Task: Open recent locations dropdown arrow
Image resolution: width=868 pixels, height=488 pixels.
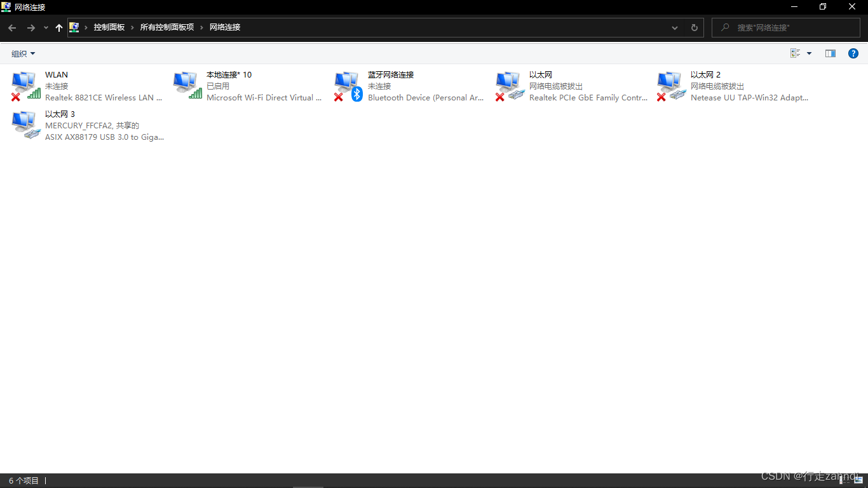Action: click(x=46, y=28)
